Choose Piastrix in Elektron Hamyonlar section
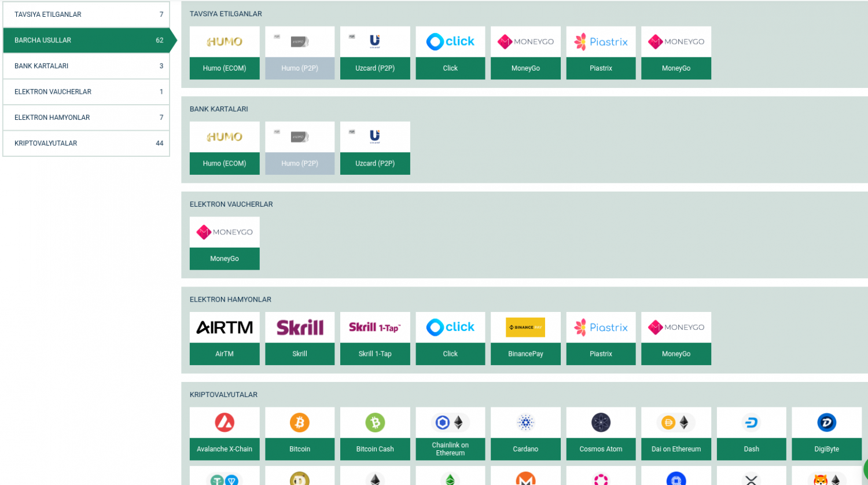The width and height of the screenshot is (868, 485). click(601, 338)
